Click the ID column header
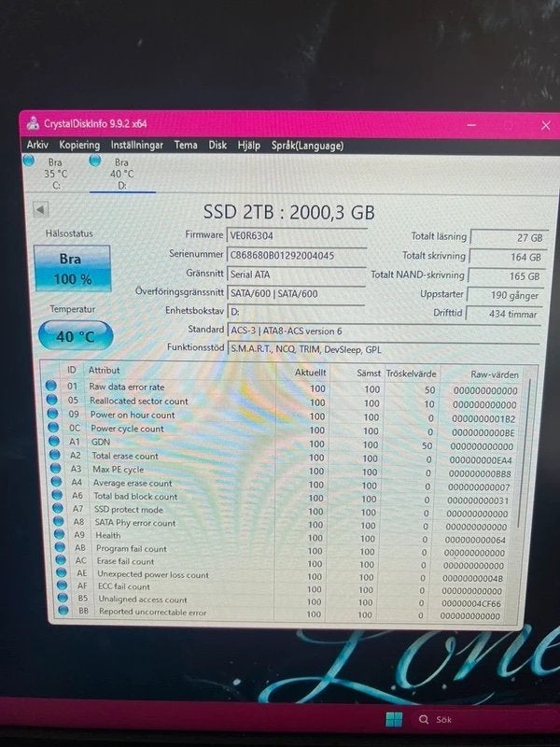 point(72,370)
